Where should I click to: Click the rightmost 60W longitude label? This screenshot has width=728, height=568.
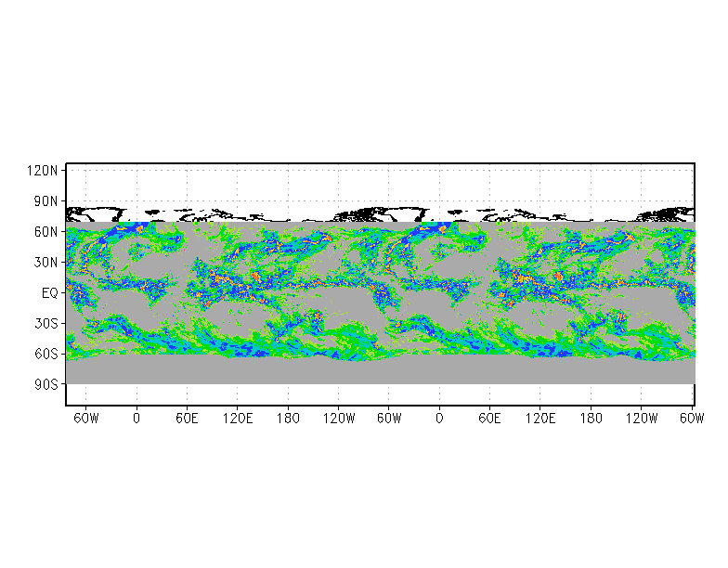[692, 418]
